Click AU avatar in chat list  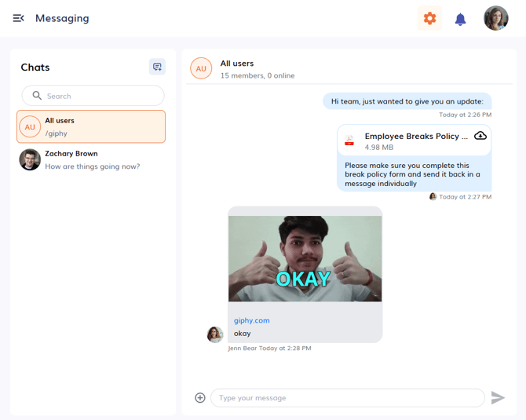click(30, 127)
